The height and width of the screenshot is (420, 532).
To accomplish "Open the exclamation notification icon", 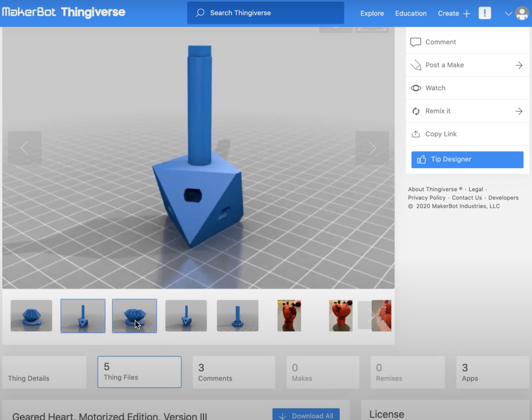I will pos(485,13).
